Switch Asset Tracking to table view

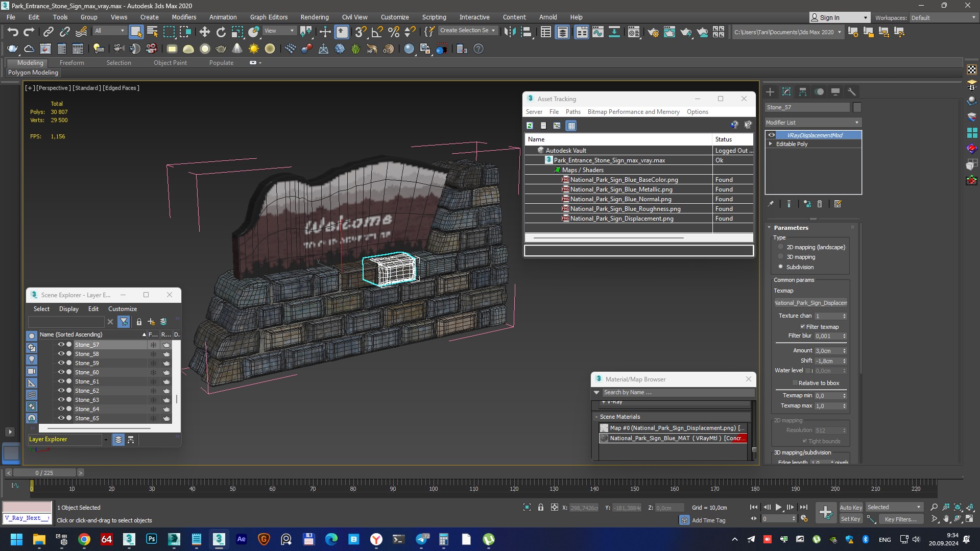[571, 126]
